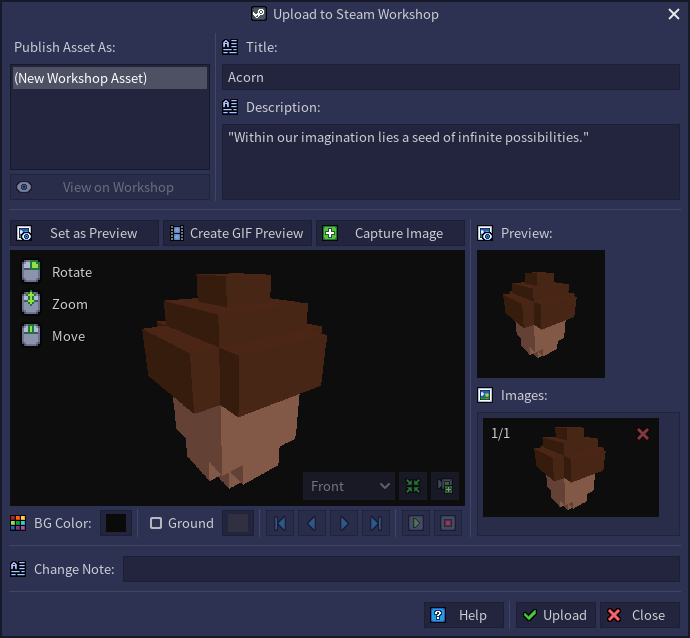The height and width of the screenshot is (638, 690).
Task: Click Create GIF Preview button
Action: coord(238,233)
